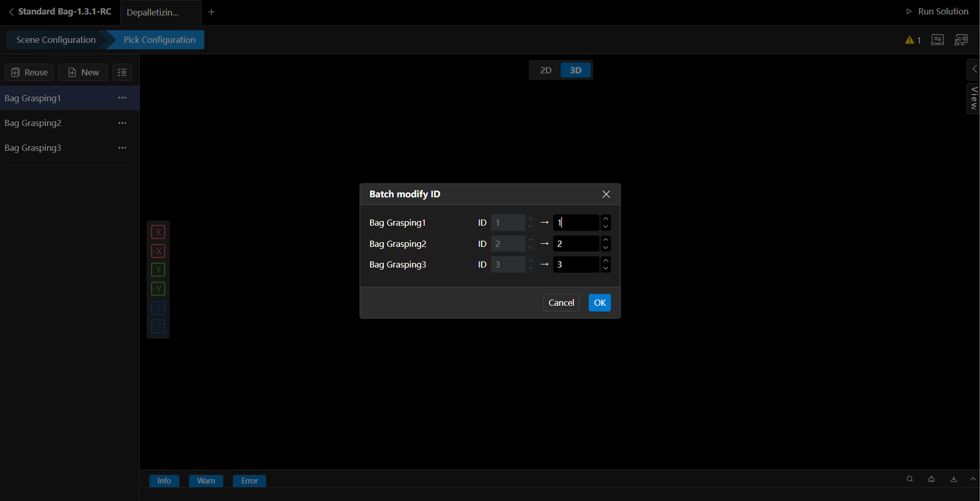Click the +Y axis view icon
The height and width of the screenshot is (501, 980).
click(158, 270)
